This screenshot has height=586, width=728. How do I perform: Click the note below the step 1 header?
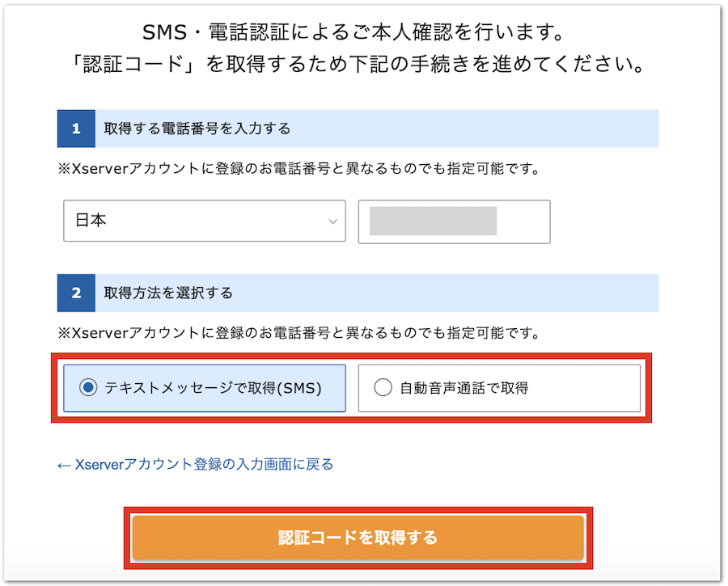(x=298, y=170)
